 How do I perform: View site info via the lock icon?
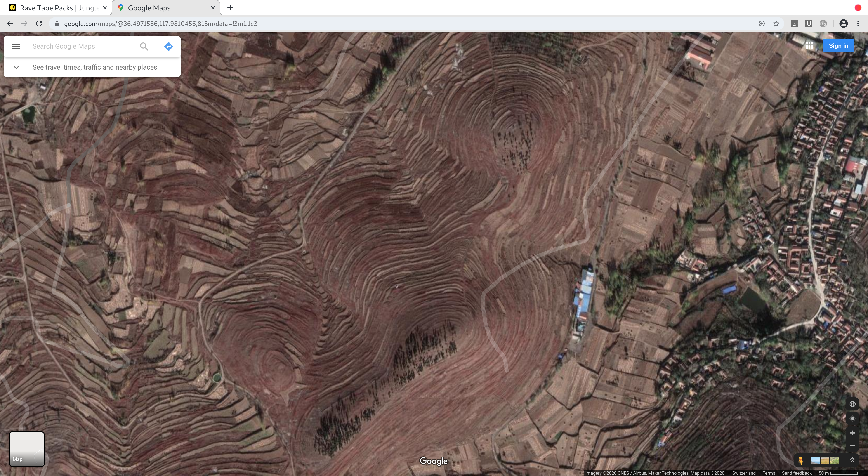pyautogui.click(x=57, y=24)
